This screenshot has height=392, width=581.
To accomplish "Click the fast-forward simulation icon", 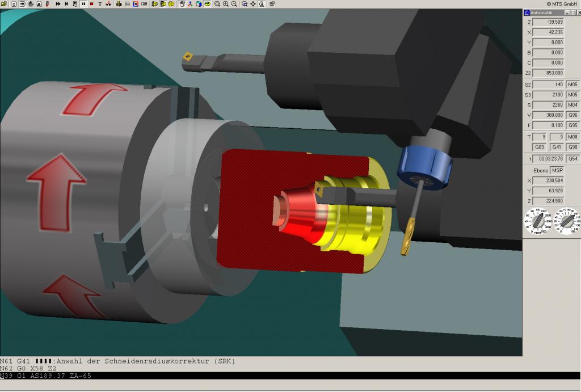I will pyautogui.click(x=58, y=4).
